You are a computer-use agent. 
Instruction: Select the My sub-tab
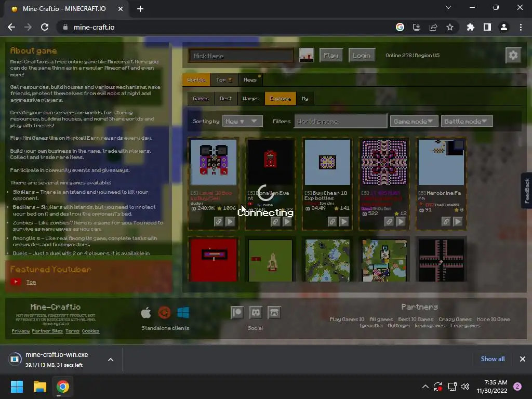305,98
